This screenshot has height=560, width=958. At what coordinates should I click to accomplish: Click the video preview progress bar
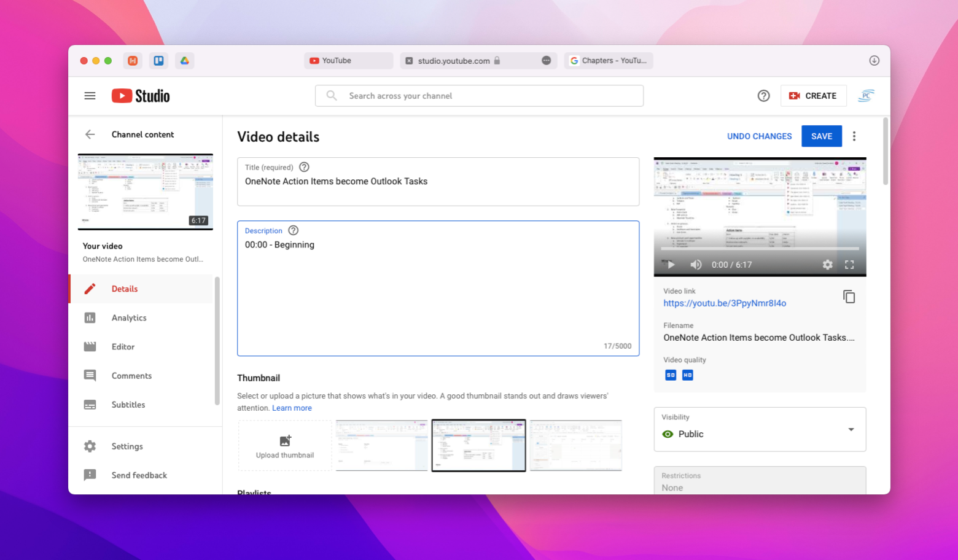coord(760,249)
